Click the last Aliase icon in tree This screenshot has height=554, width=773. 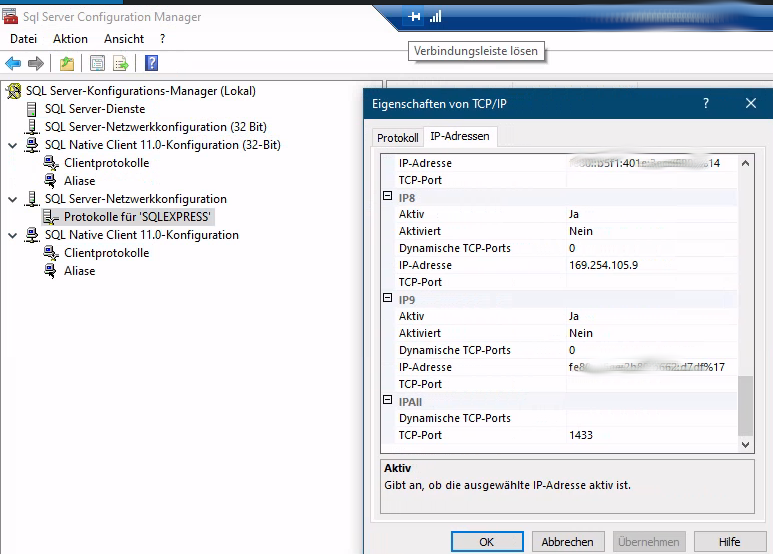(50, 271)
